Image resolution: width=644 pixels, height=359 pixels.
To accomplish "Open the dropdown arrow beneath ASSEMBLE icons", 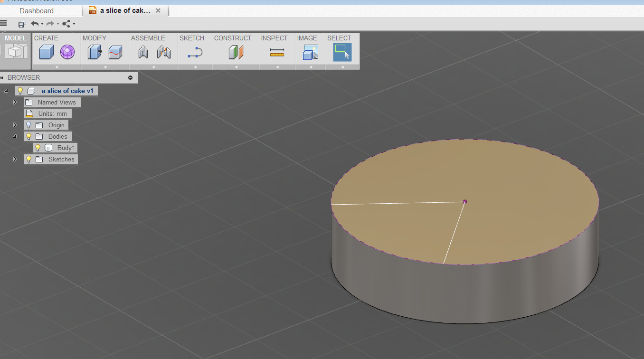I will [154, 67].
